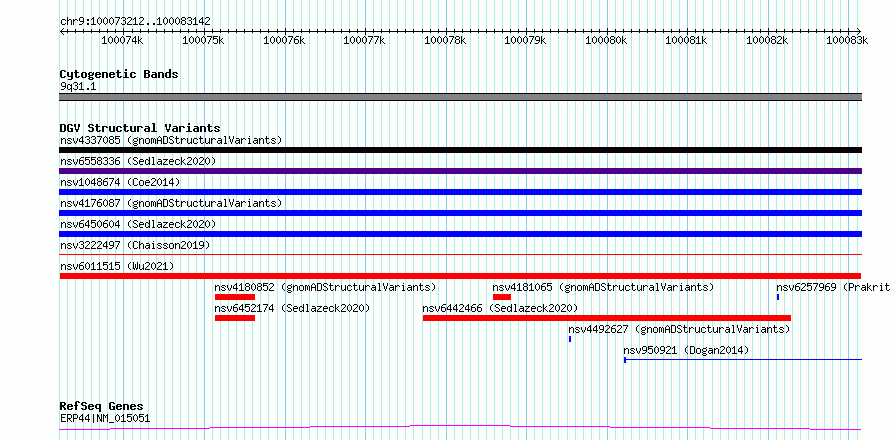The height and width of the screenshot is (440, 890).
Task: Click the Cytogenetic Bands track title
Action: click(119, 74)
